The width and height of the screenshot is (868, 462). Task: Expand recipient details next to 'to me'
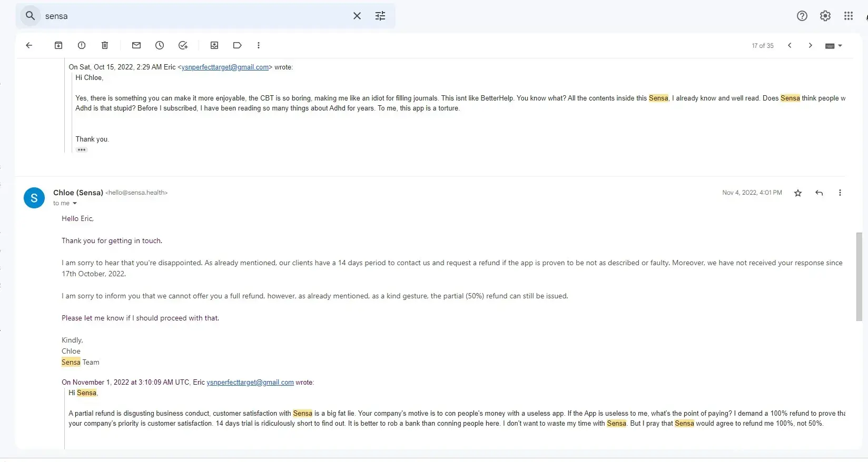point(75,204)
